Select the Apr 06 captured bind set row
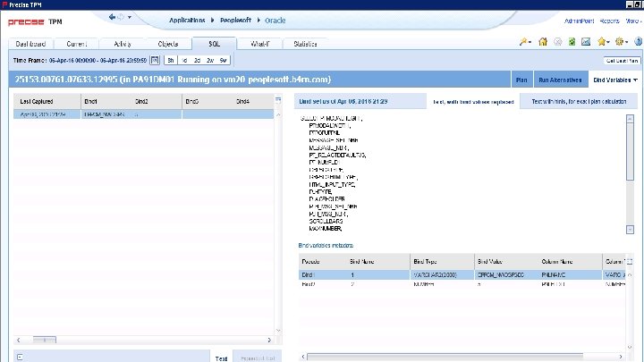The width and height of the screenshot is (644, 362). coord(144,114)
